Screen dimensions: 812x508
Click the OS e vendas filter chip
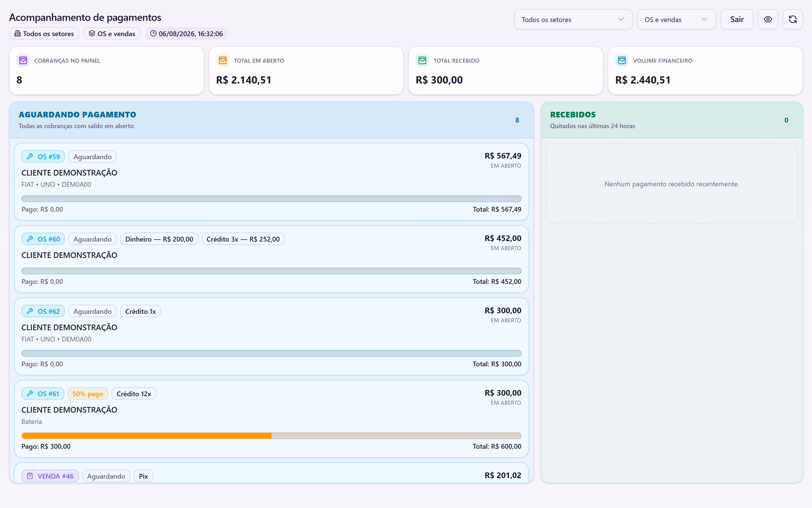112,34
